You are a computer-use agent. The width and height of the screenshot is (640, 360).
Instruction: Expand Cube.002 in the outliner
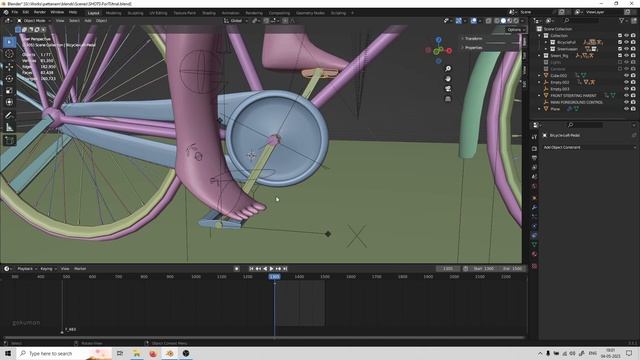tap(540, 76)
